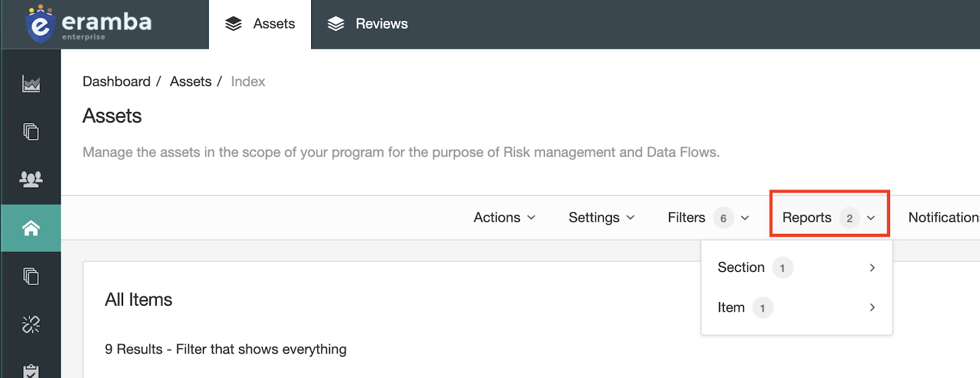Click the lower documents sidebar icon
Screen dimensions: 980x378
point(31,276)
